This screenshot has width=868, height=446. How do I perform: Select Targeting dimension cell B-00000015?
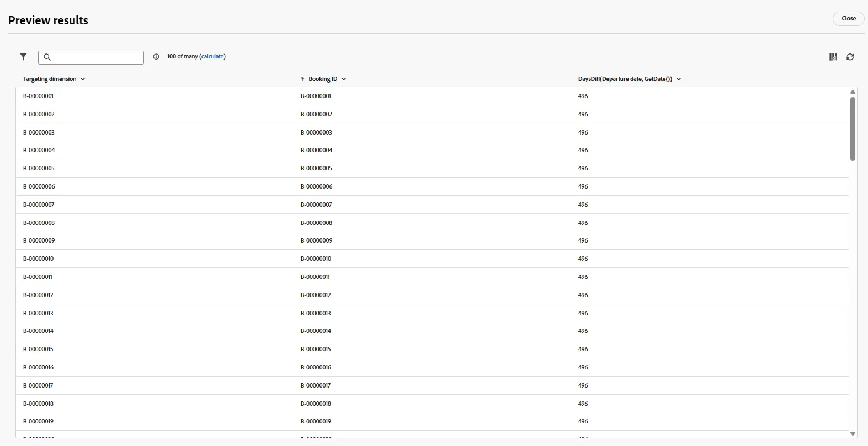coord(38,350)
